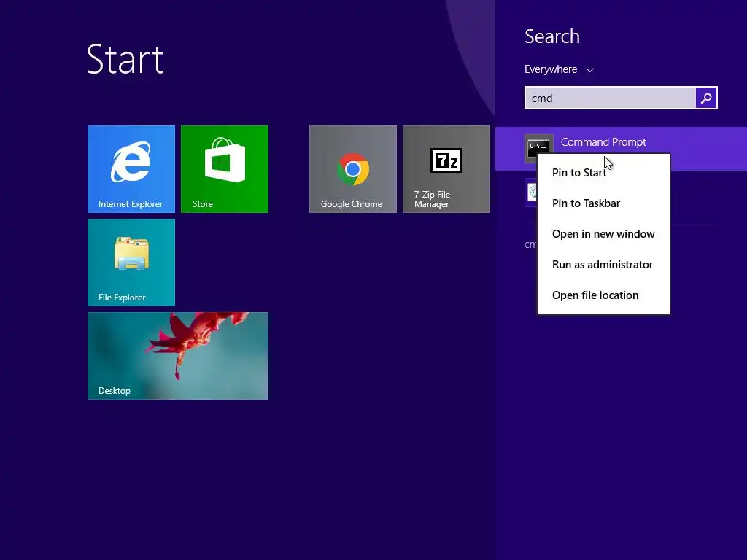Open the Desktop tile
The height and width of the screenshot is (560, 747).
(x=178, y=356)
